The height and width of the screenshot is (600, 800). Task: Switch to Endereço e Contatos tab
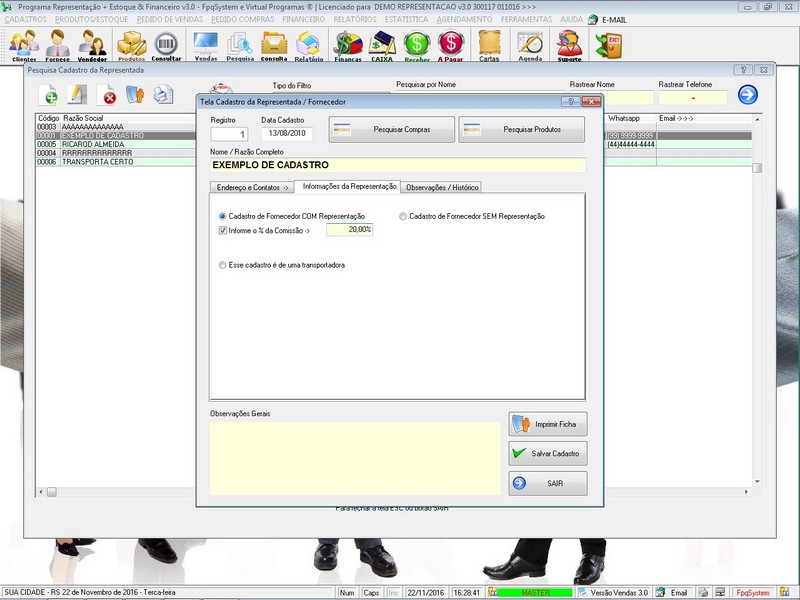tap(252, 187)
